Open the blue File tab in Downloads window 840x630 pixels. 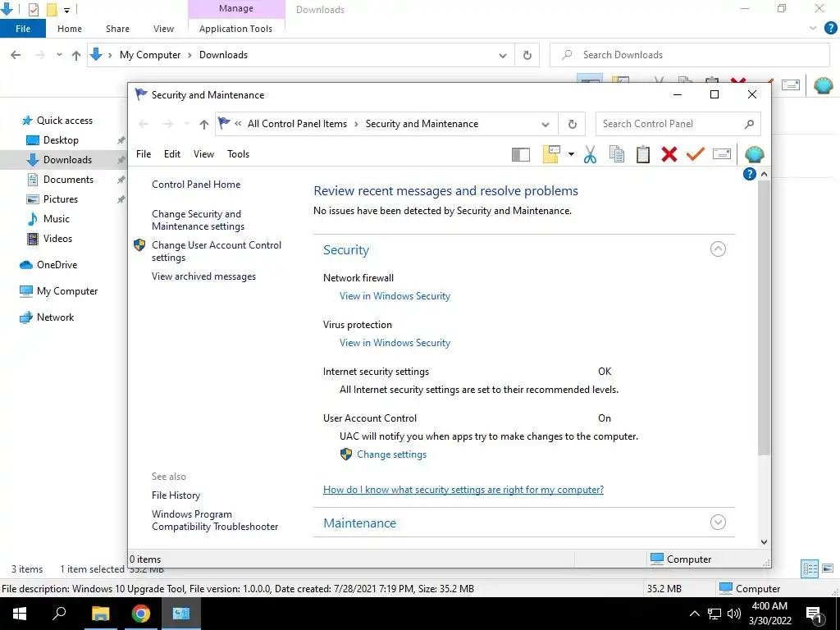23,29
